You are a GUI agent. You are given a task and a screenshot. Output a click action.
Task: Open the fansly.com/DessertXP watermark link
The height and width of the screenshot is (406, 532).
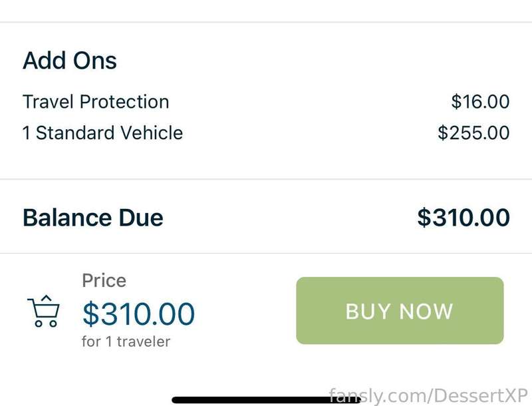pos(428,395)
